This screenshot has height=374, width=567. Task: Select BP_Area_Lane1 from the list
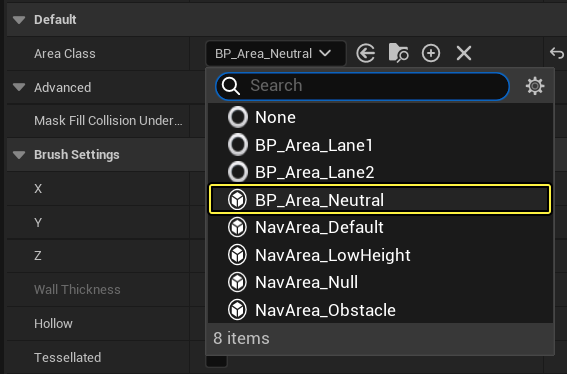coord(380,145)
